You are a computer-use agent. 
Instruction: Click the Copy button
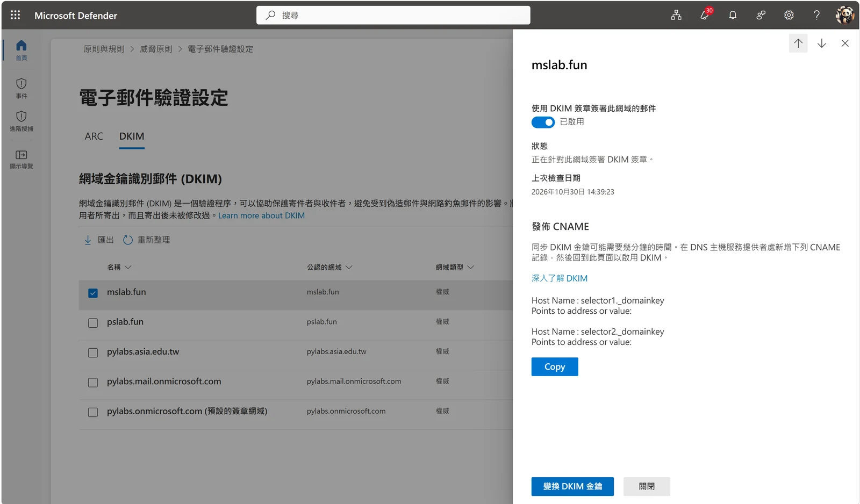point(555,366)
